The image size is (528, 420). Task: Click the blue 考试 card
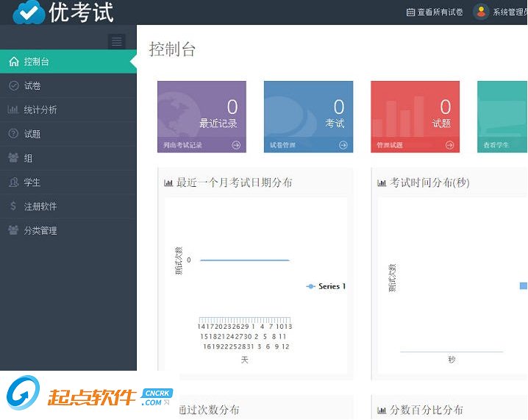(308, 116)
